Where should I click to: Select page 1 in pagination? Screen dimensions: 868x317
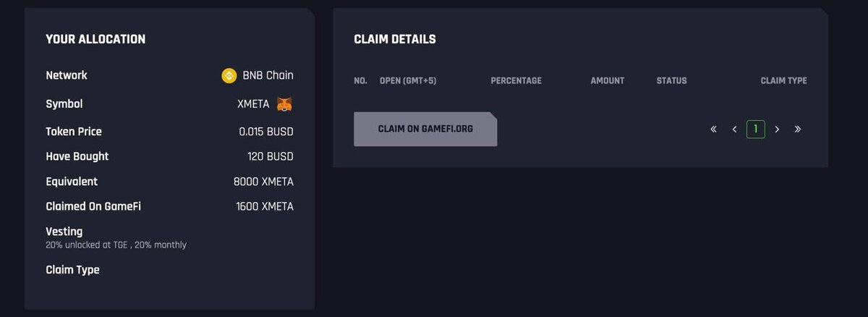756,130
